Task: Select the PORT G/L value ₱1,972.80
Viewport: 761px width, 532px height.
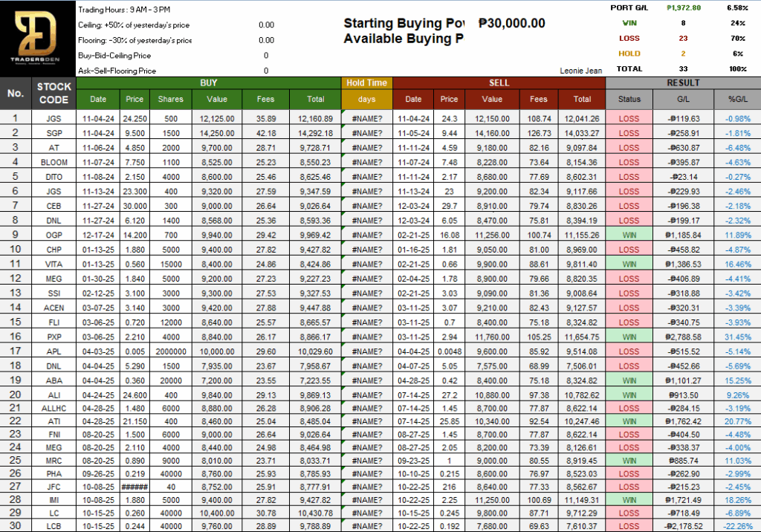Action: 683,7
